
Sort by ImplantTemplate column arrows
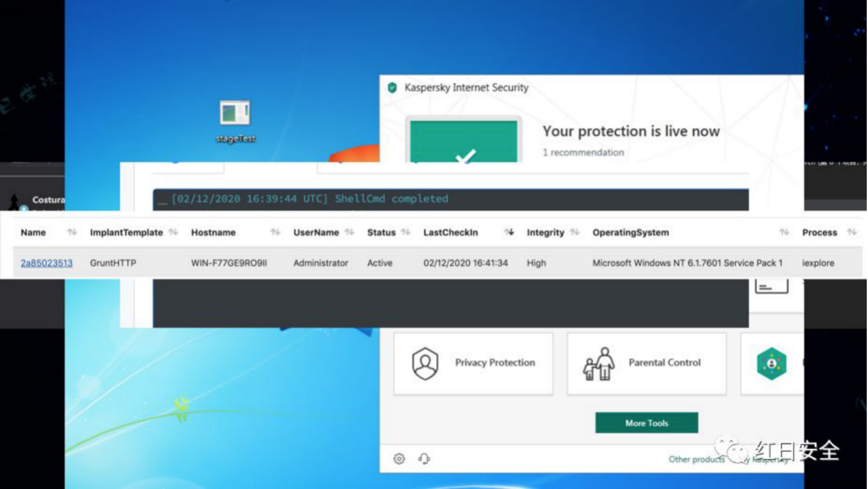click(x=173, y=233)
